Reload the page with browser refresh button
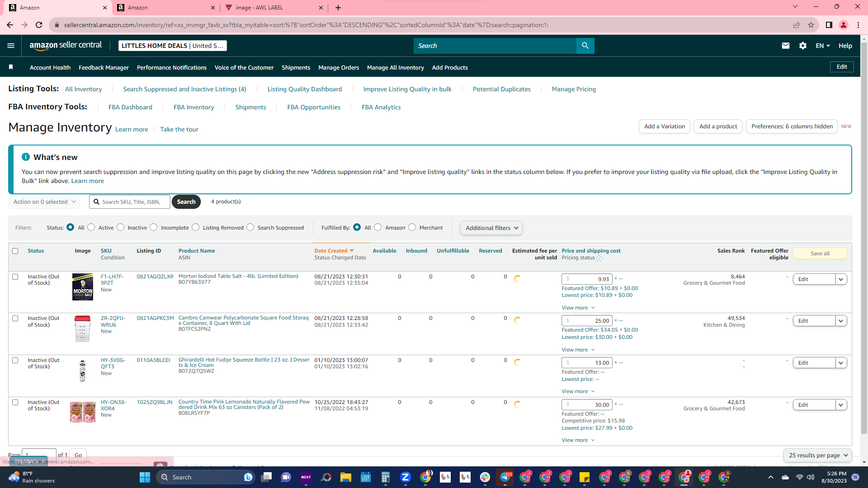Screen dimensions: 868x488 point(39,25)
